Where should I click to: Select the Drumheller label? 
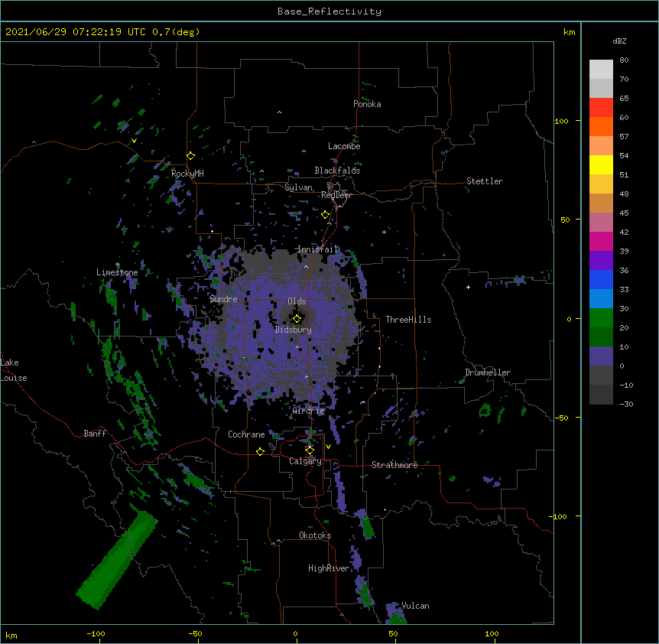click(488, 372)
